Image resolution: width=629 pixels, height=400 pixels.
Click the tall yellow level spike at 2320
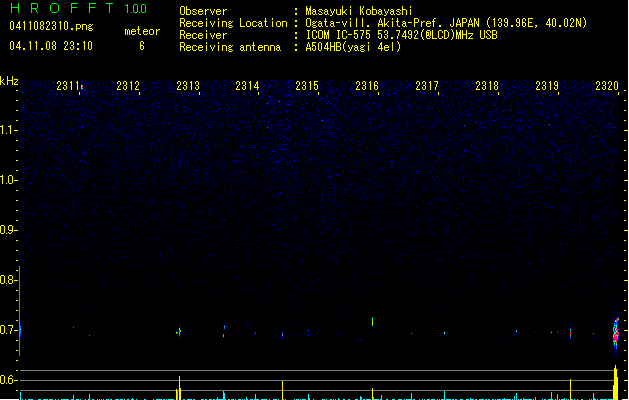point(615,382)
